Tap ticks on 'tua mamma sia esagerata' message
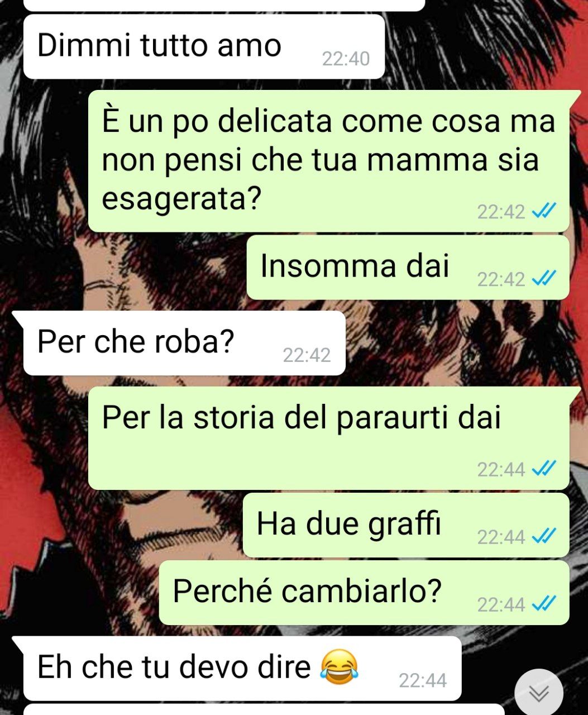588x715 pixels. click(543, 211)
